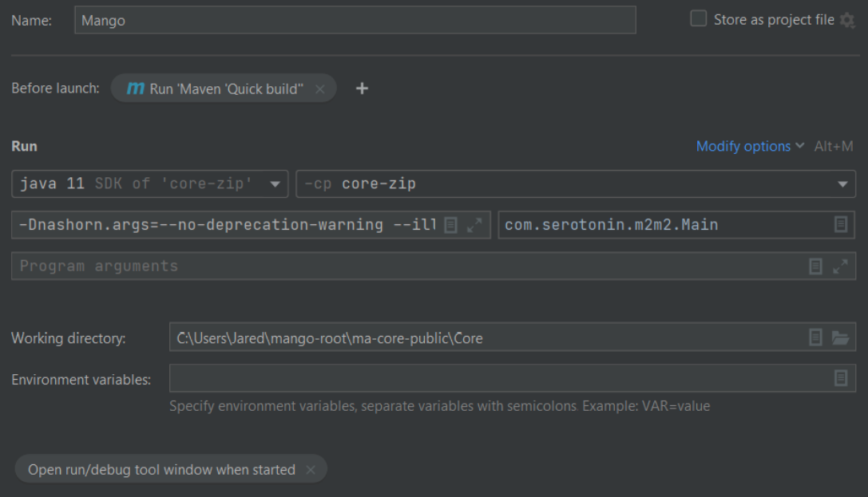Browse for main class using the field icon

point(840,225)
